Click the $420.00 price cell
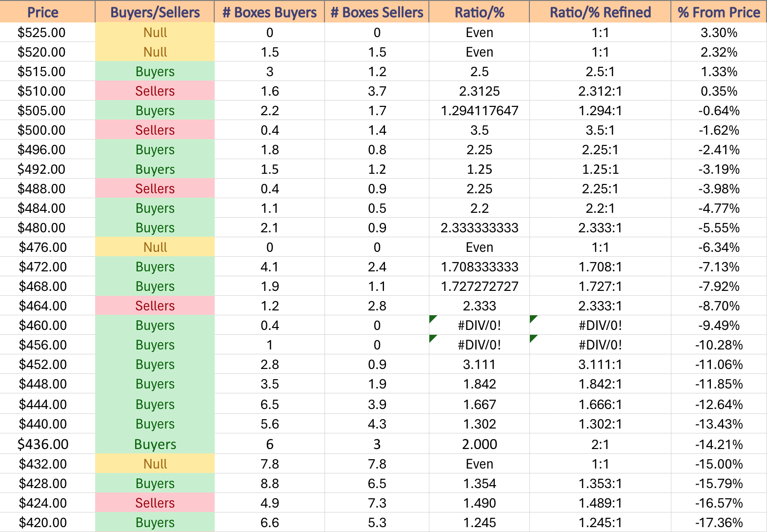 click(47, 523)
